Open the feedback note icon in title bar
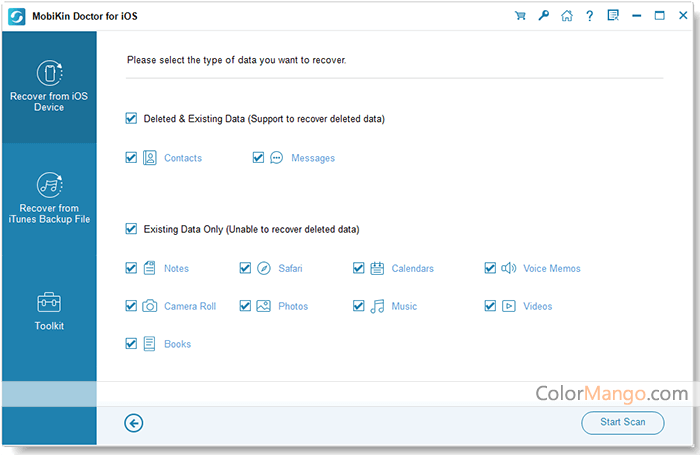700x455 pixels. click(x=613, y=16)
